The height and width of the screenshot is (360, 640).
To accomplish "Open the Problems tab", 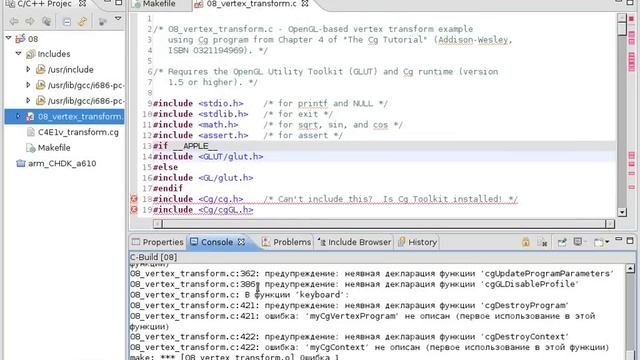I will tap(286, 242).
